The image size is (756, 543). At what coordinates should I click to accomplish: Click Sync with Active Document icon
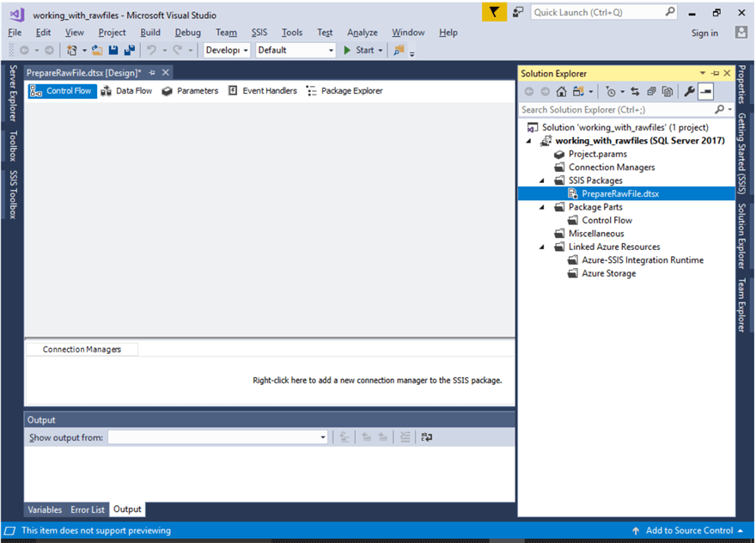coord(635,91)
